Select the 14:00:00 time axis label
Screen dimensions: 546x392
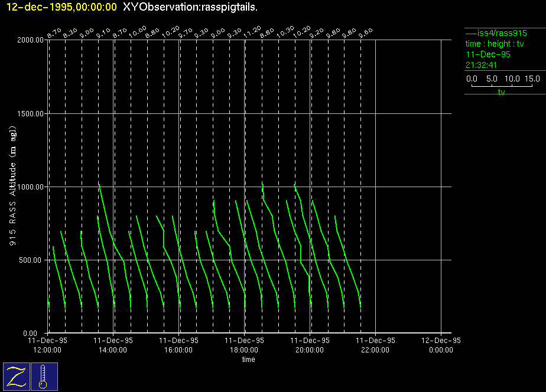pos(113,349)
